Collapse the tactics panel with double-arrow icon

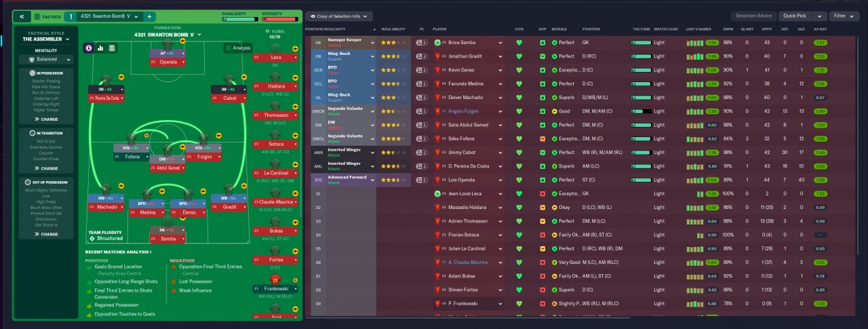point(20,16)
